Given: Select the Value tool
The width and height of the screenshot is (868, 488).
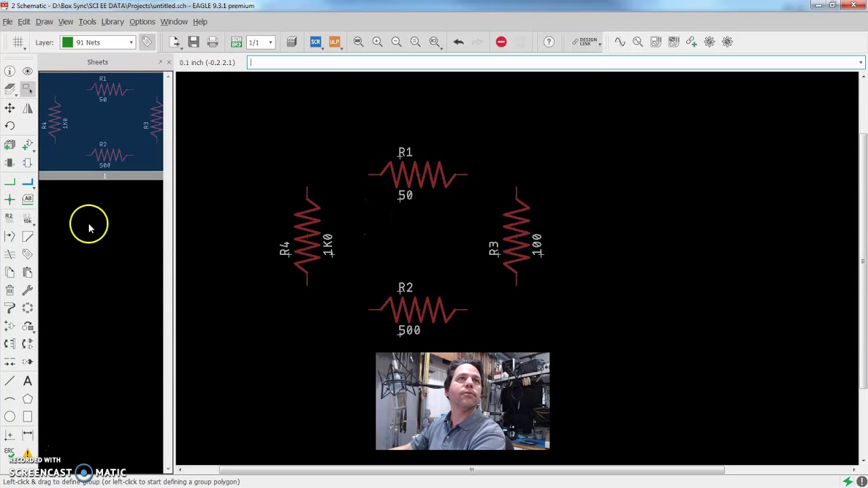Looking at the screenshot, I should click(x=27, y=218).
